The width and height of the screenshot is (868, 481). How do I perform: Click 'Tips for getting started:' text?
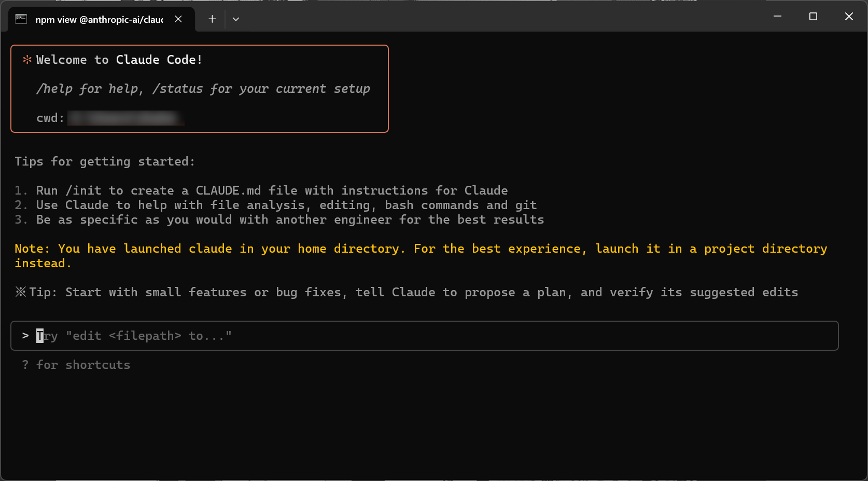(x=105, y=161)
